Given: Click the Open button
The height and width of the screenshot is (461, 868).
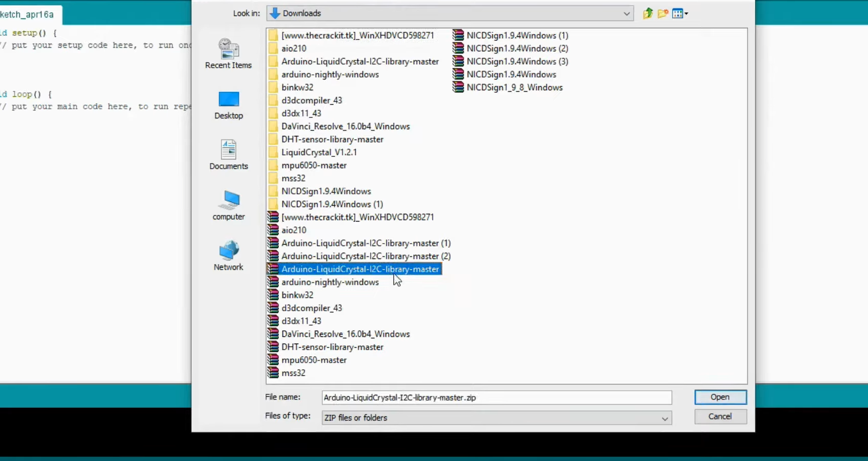Looking at the screenshot, I should click(x=720, y=397).
